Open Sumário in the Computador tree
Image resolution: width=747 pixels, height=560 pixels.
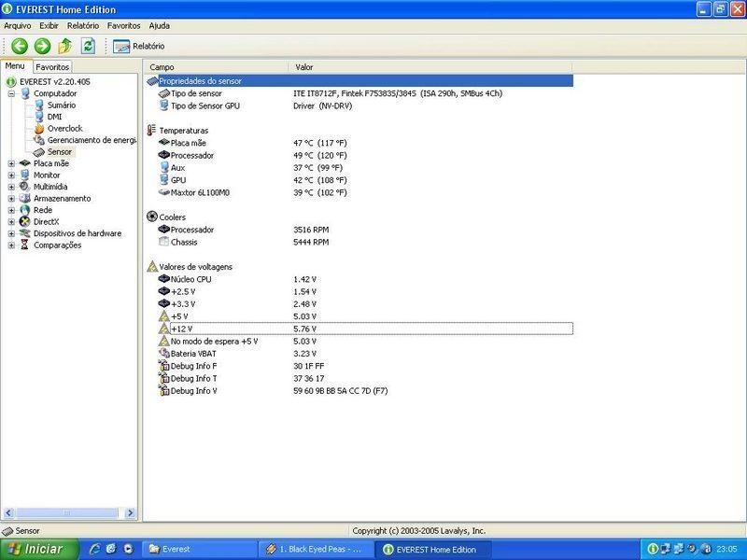click(62, 105)
